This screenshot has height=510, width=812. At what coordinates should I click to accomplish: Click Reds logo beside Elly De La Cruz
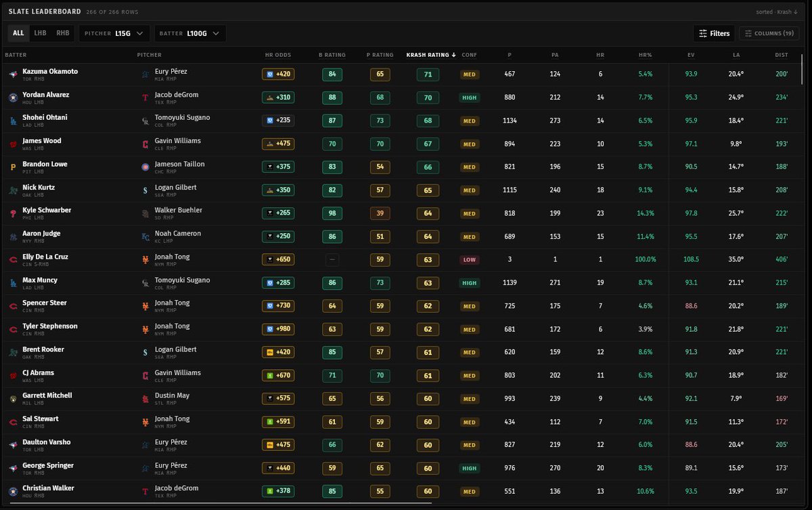click(x=12, y=260)
